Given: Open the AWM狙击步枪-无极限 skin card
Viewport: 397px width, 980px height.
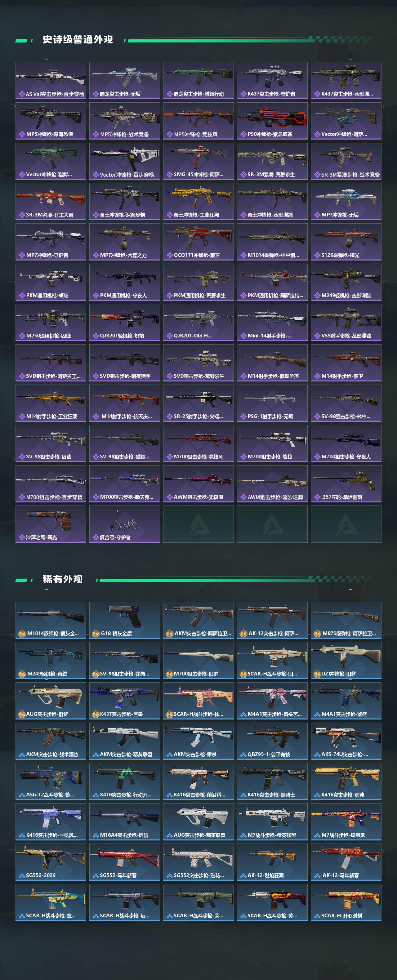Looking at the screenshot, I should pos(198,484).
